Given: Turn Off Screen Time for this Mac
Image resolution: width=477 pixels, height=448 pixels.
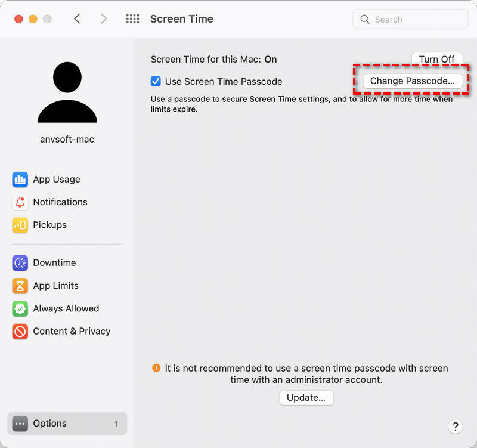Looking at the screenshot, I should 436,59.
